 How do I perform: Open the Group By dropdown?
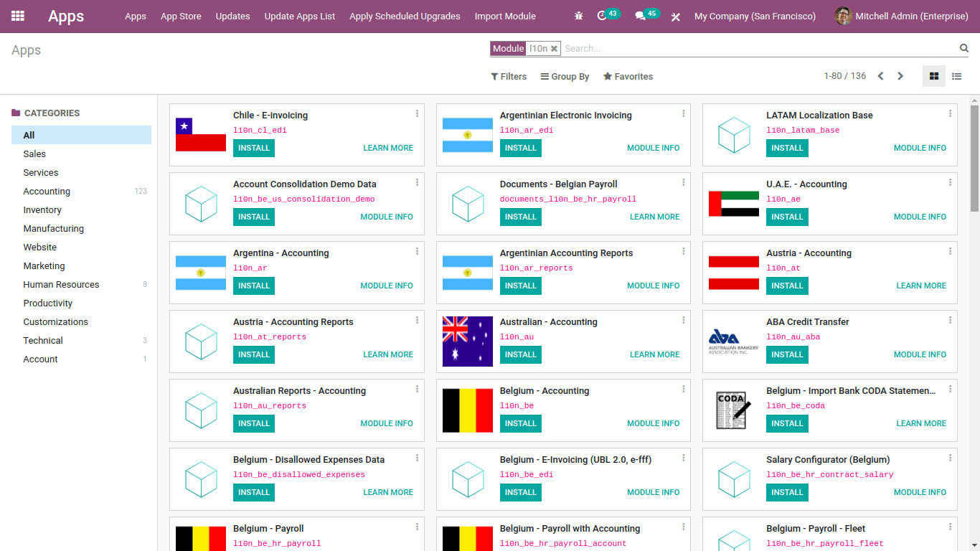point(565,76)
